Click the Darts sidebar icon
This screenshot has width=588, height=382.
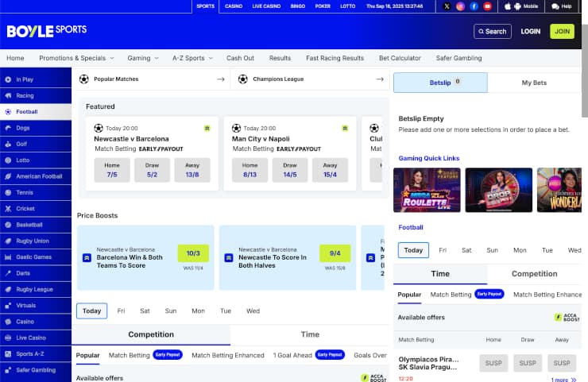pyautogui.click(x=7, y=274)
